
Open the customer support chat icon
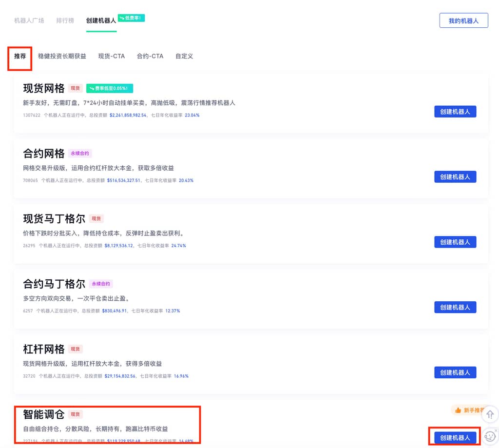pos(489,436)
